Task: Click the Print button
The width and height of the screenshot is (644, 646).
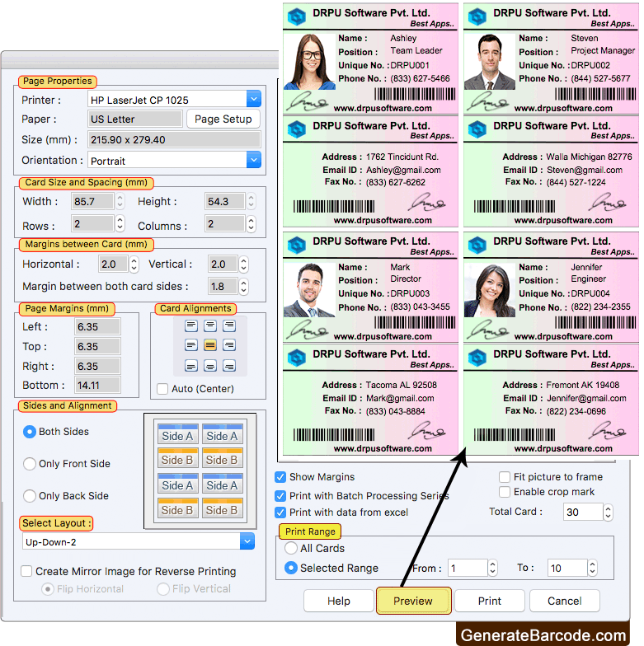Action: point(490,602)
